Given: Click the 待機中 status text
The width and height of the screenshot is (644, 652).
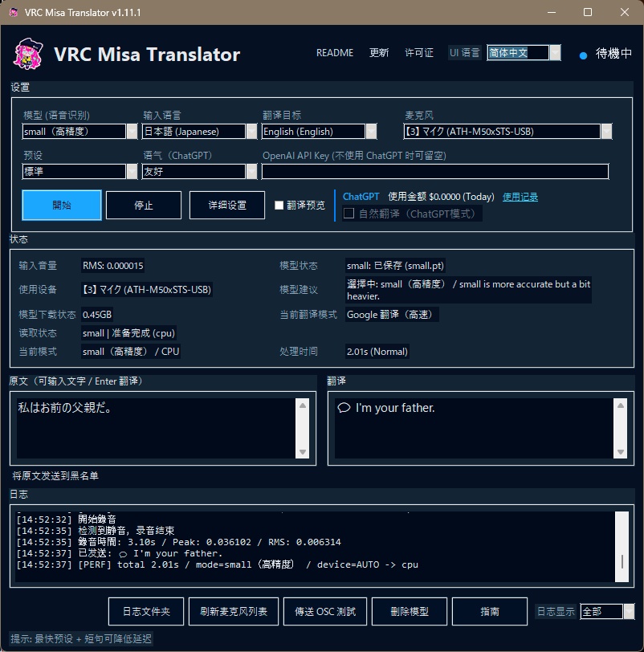Looking at the screenshot, I should [x=613, y=53].
